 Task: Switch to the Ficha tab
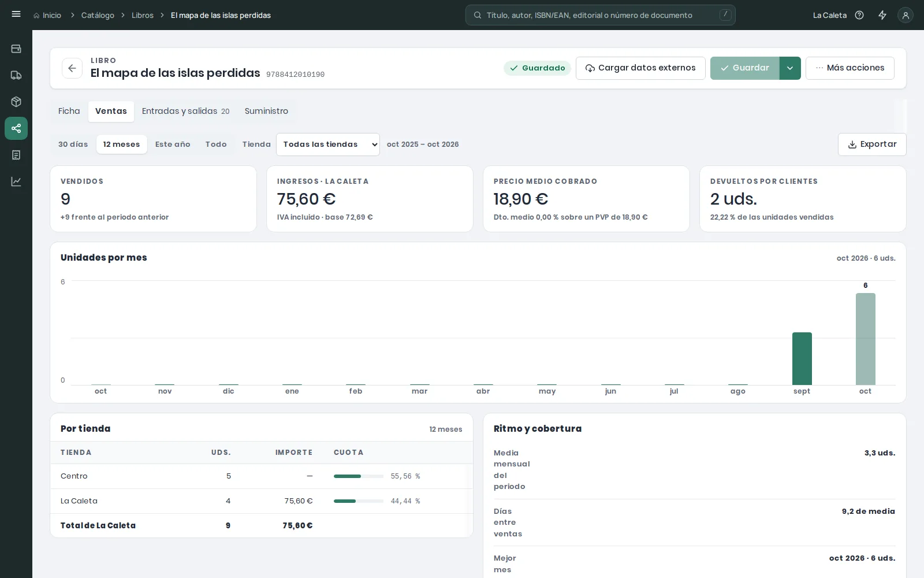click(x=69, y=111)
